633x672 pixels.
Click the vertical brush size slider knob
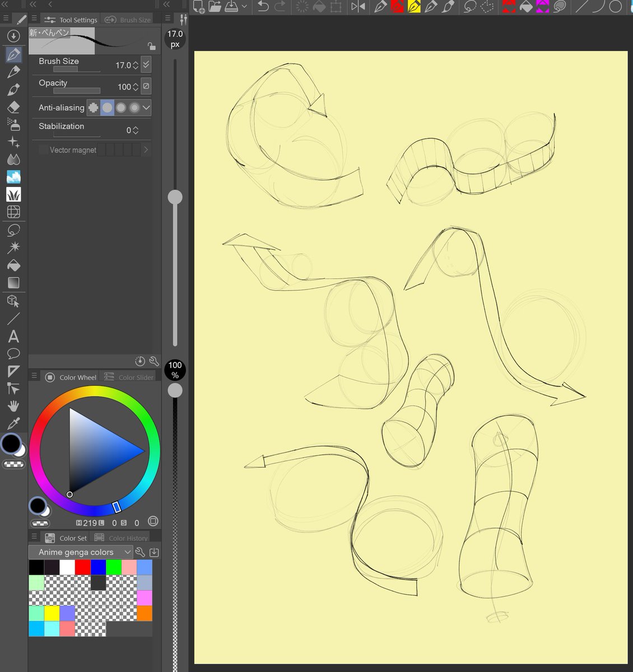pos(175,197)
